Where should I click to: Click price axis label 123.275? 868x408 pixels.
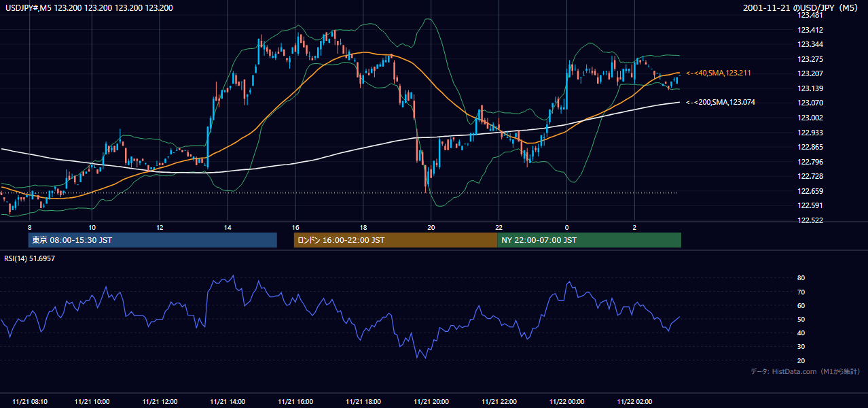coord(810,59)
